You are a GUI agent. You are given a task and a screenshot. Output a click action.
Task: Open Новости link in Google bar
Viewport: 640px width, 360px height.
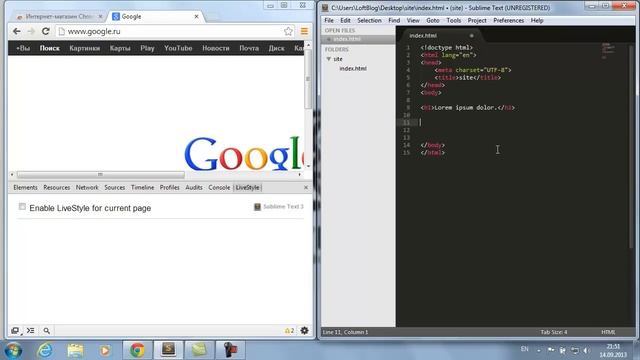click(216, 48)
